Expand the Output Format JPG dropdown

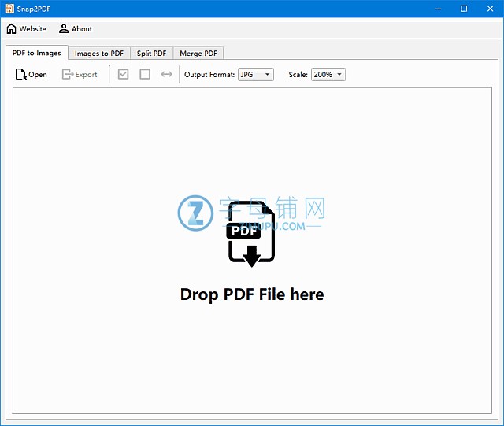pyautogui.click(x=256, y=75)
